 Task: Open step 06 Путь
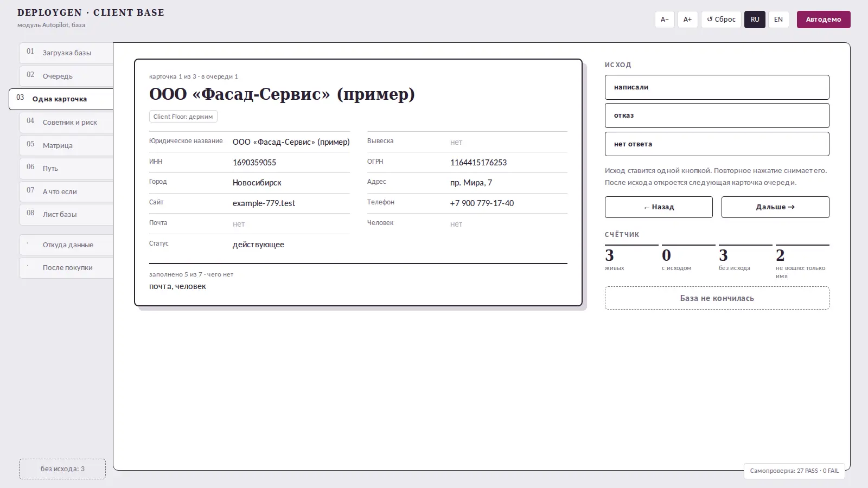click(66, 168)
